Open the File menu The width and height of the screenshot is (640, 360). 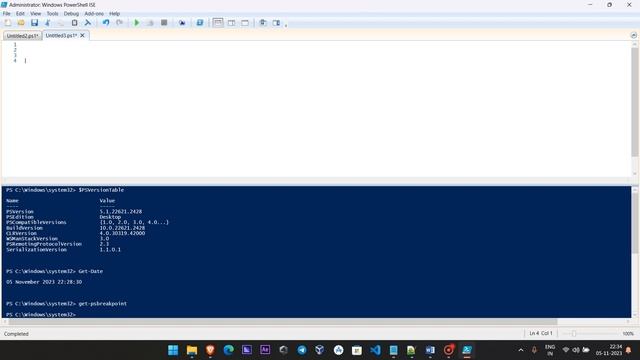pos(7,13)
